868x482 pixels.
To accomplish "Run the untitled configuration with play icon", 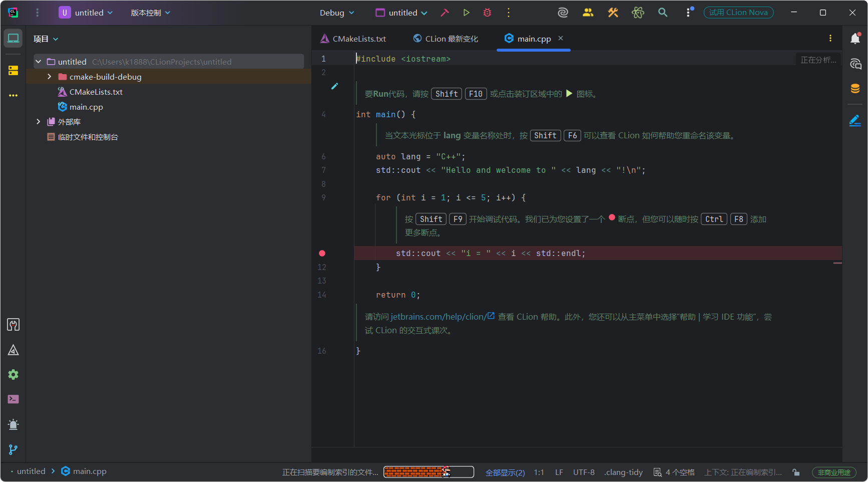I will [x=466, y=13].
